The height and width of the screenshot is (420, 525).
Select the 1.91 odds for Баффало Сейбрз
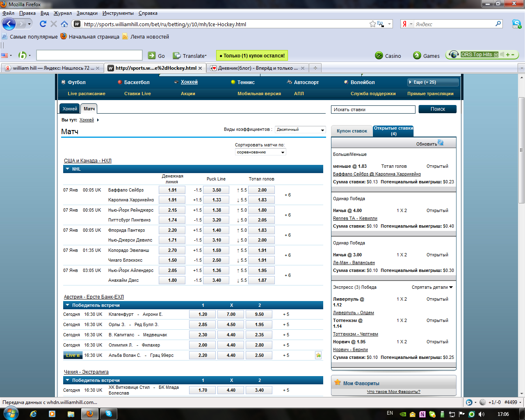click(172, 190)
